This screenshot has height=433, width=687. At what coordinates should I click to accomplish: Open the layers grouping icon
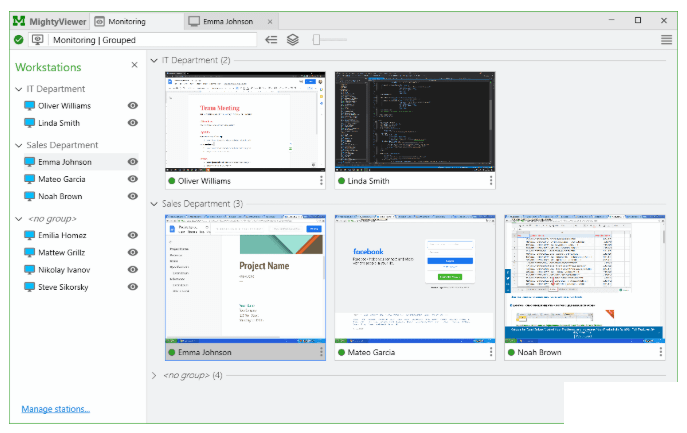coord(293,40)
